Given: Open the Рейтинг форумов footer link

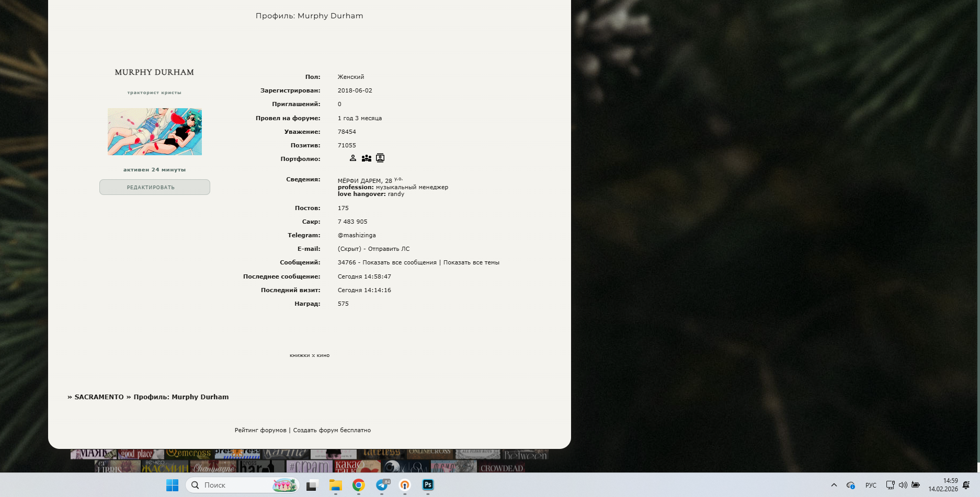Looking at the screenshot, I should point(260,430).
